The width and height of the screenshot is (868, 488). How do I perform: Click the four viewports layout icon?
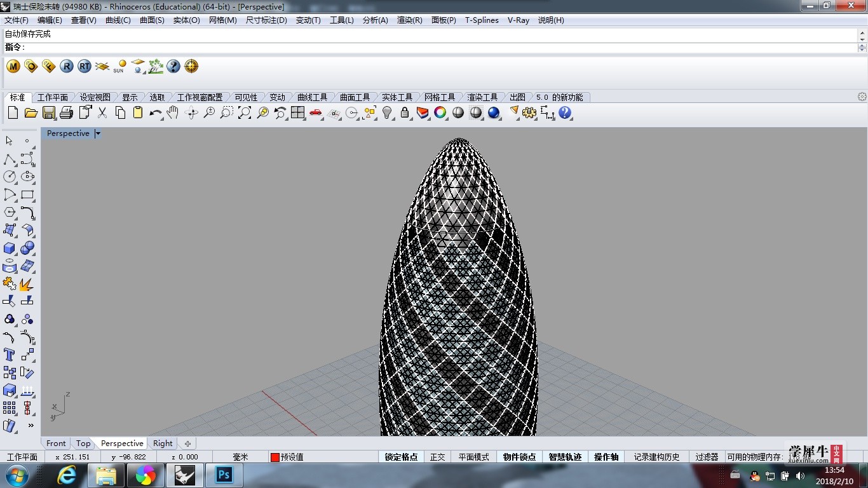tap(298, 113)
